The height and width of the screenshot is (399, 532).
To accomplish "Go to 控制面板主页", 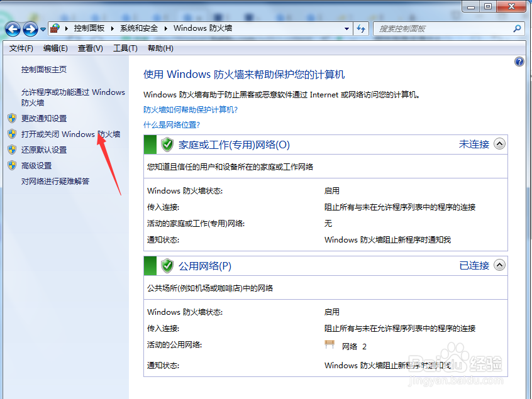I will coord(44,70).
